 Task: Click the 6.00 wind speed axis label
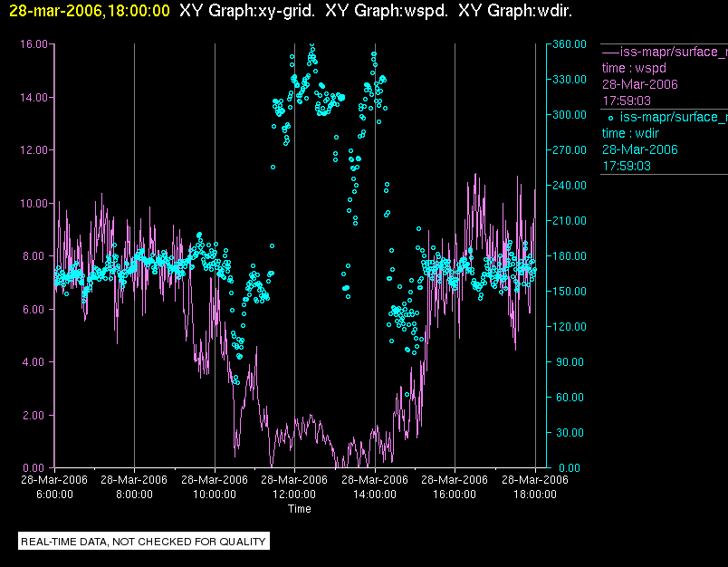(x=35, y=309)
